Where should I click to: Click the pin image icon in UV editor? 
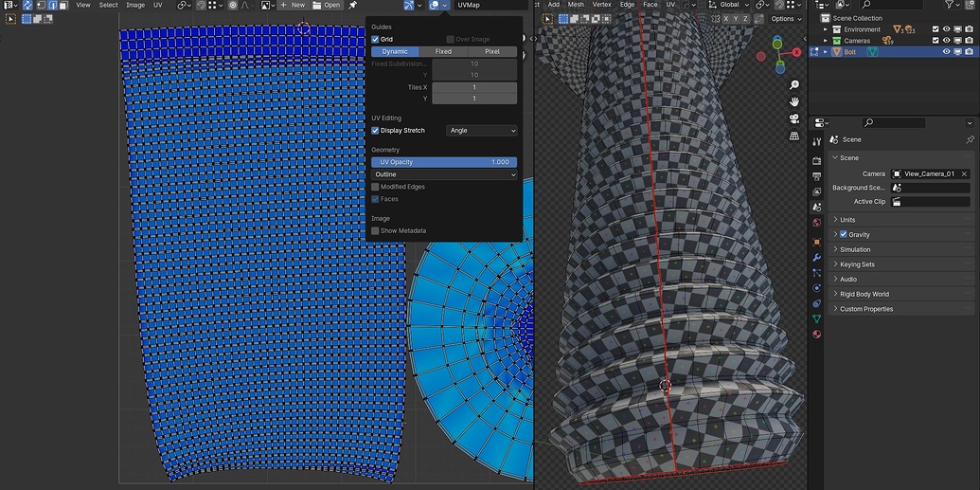pyautogui.click(x=352, y=5)
